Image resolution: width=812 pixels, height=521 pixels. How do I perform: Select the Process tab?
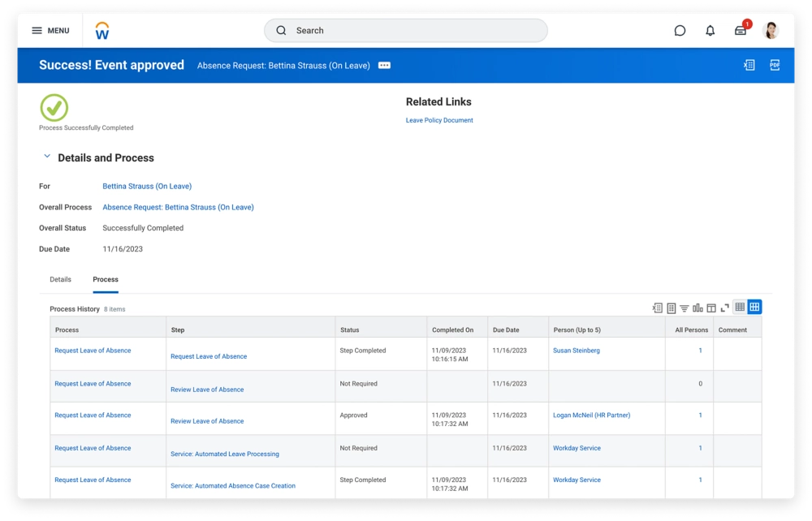(106, 279)
